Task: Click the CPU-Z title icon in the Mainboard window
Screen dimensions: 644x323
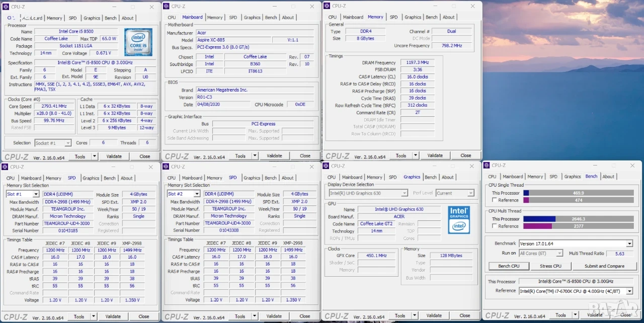Action: [166, 7]
